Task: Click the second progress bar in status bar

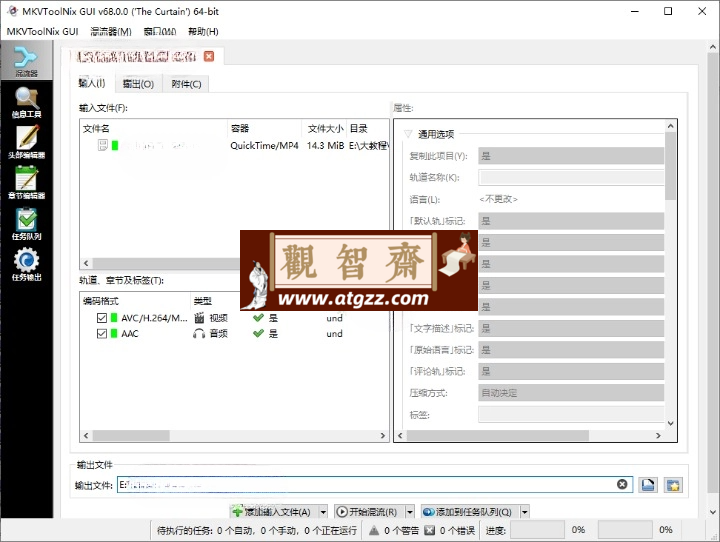Action: (625, 530)
